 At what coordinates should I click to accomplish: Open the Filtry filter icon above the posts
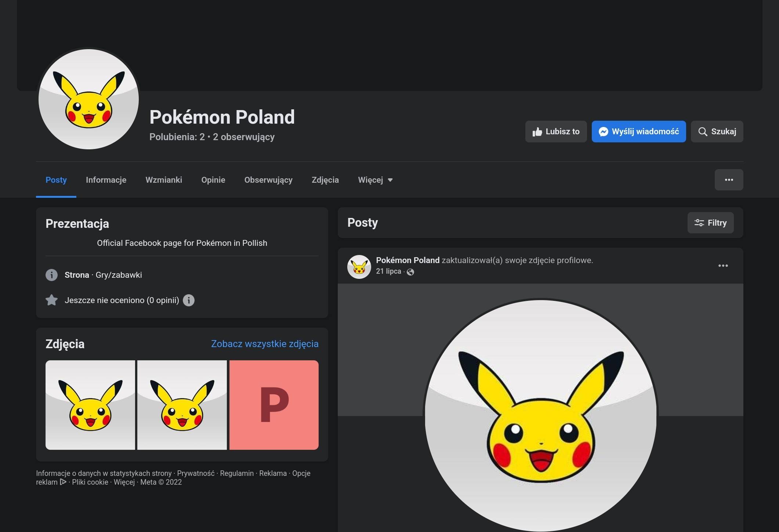tap(699, 223)
